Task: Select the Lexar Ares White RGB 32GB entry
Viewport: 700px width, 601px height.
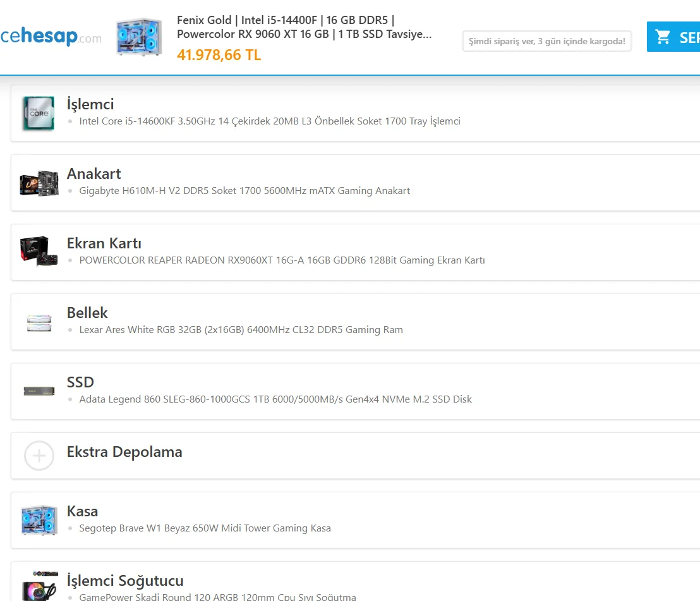Action: coord(241,329)
